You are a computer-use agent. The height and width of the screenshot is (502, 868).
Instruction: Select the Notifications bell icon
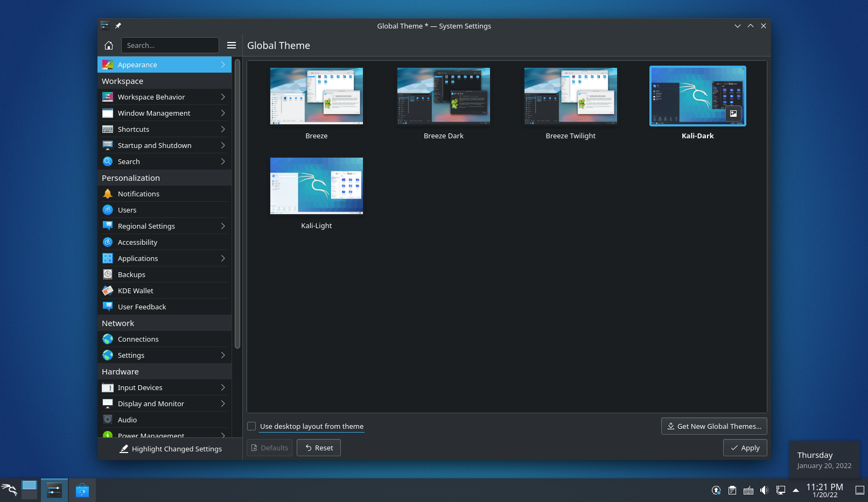click(x=108, y=194)
